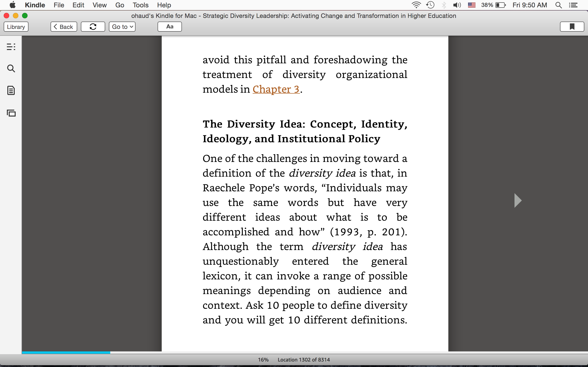Screen dimensions: 588x367
Task: Open the table of contents sidebar icon
Action: click(x=11, y=47)
